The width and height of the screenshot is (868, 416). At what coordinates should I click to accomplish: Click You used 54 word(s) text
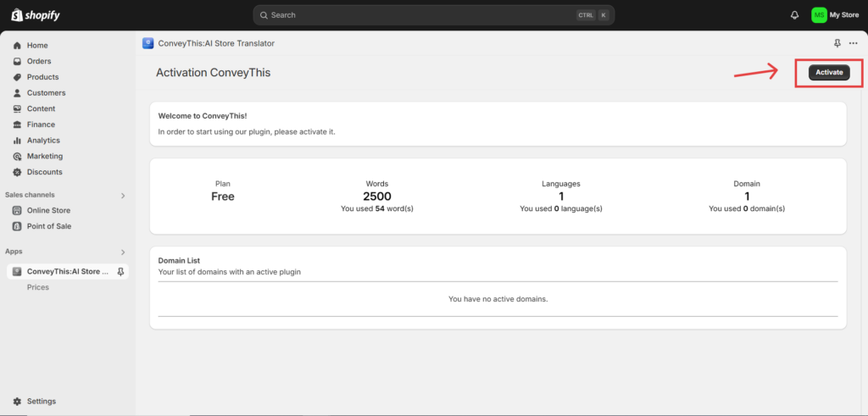[x=377, y=208]
